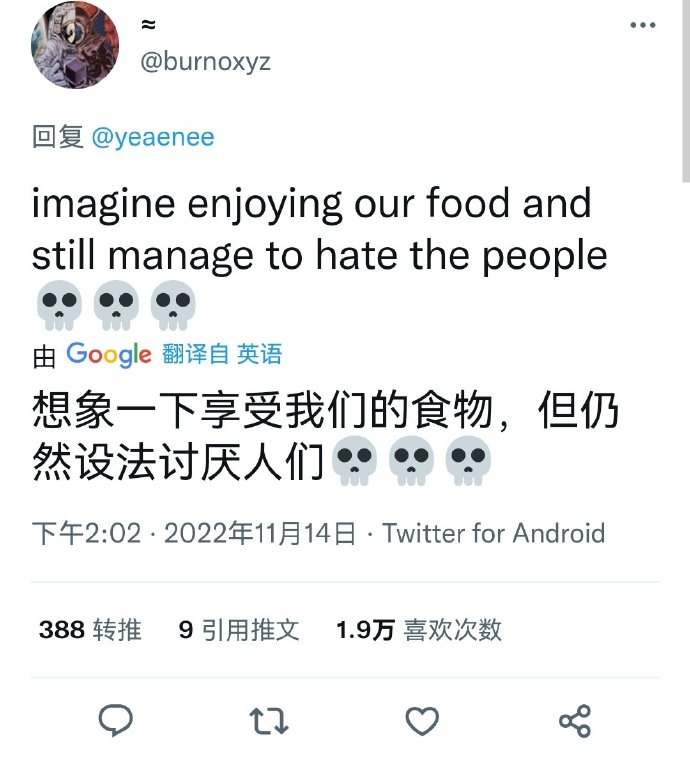Select the English tweet text

(320, 256)
